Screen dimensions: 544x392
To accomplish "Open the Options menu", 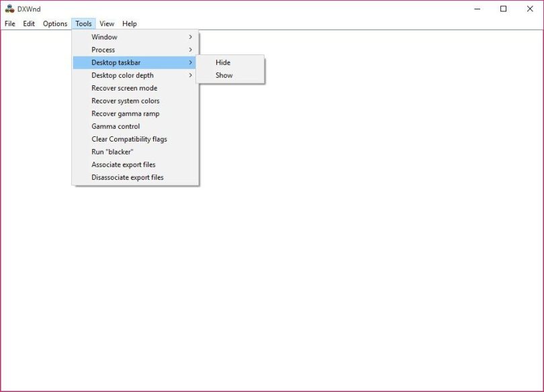I will coord(55,23).
